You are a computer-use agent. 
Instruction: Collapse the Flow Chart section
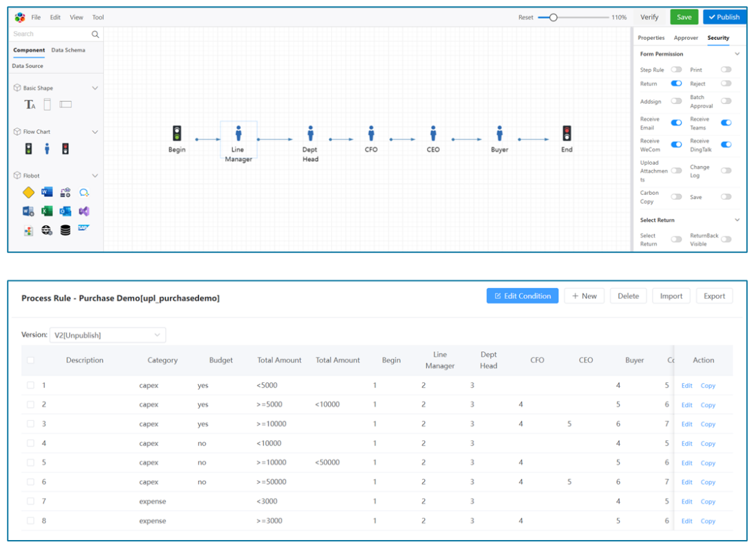(x=95, y=132)
